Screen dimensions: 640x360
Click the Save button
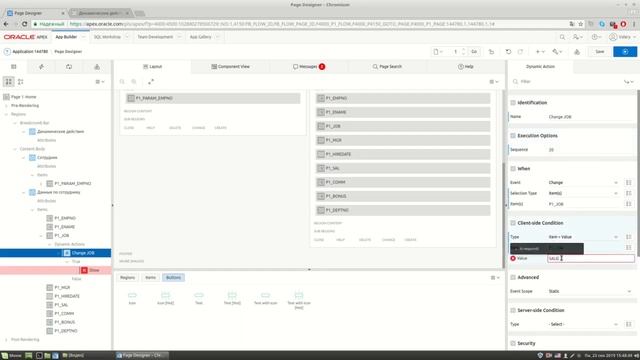tap(600, 51)
